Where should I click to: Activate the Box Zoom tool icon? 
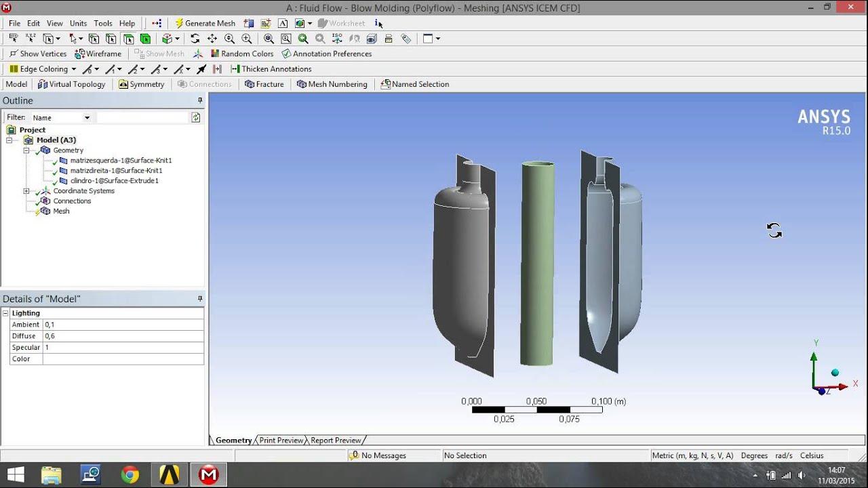coord(246,39)
